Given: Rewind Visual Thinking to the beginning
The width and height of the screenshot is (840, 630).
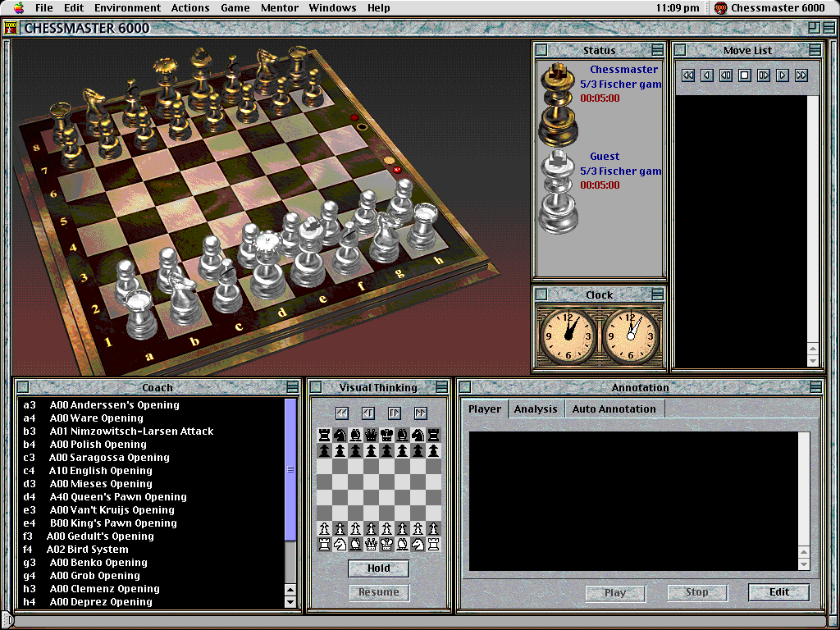Looking at the screenshot, I should pyautogui.click(x=341, y=413).
